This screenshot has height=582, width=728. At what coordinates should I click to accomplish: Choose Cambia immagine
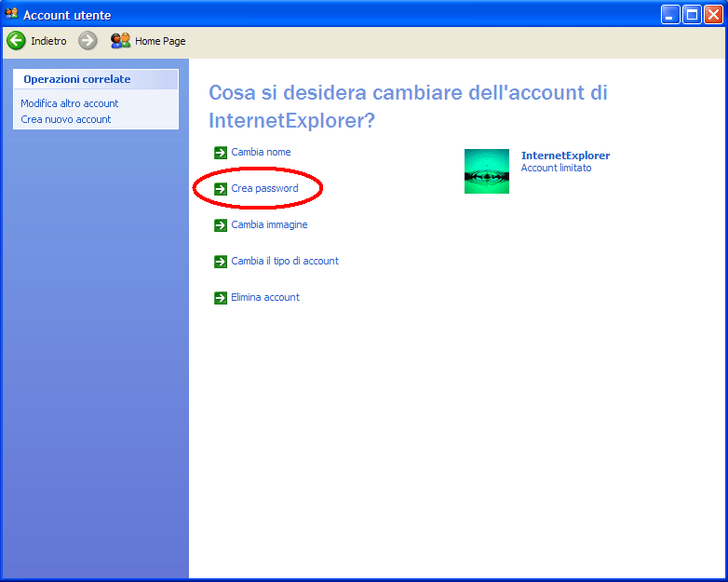[269, 224]
